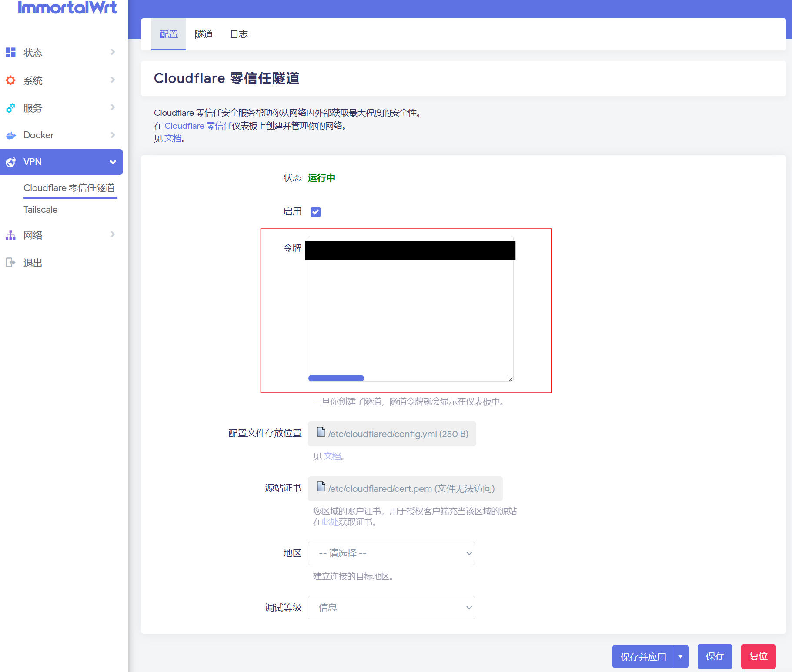Click the 网络 topology icon in sidebar
This screenshot has width=792, height=672.
10,235
